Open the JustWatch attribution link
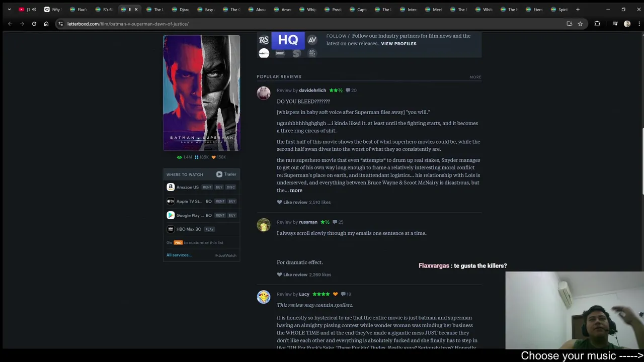 pos(226,255)
